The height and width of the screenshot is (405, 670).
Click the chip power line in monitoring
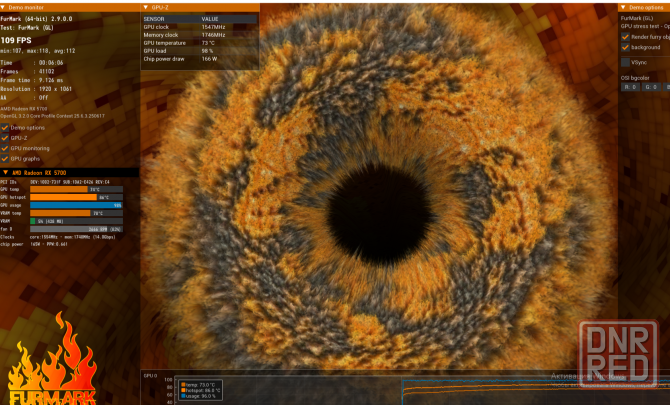click(34, 244)
